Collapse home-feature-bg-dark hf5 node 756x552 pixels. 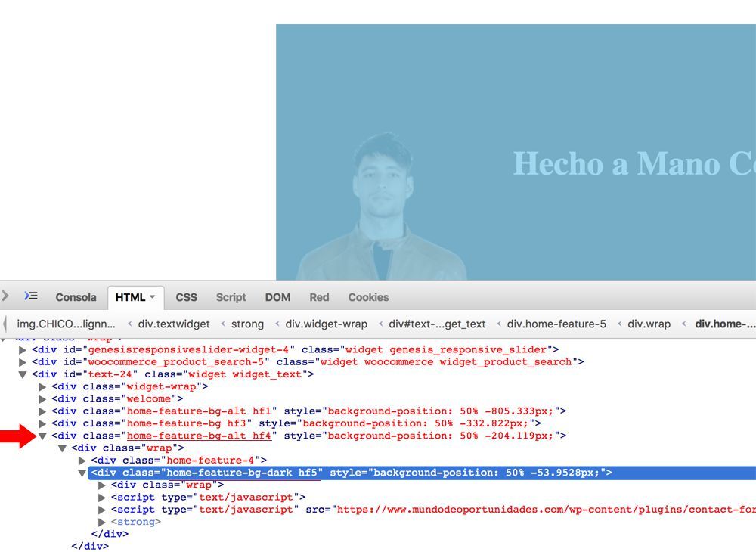(82, 473)
